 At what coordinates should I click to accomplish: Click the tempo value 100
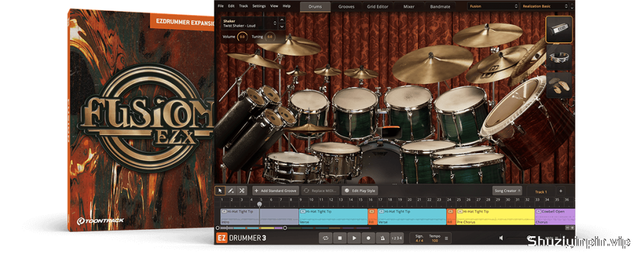[435, 240]
